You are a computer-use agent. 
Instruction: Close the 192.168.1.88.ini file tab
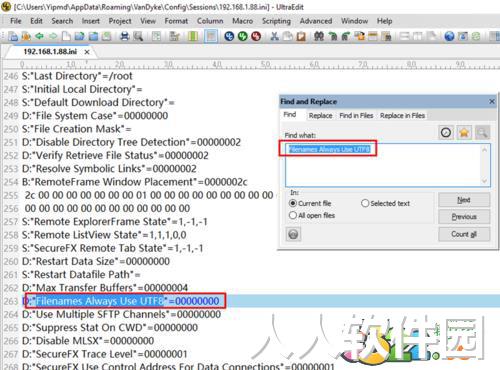(87, 52)
